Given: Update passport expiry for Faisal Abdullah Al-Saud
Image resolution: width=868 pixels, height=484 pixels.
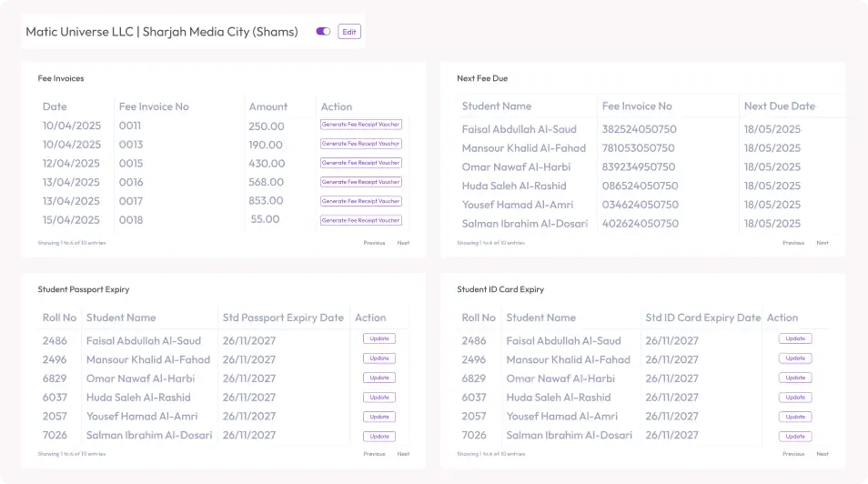Looking at the screenshot, I should pyautogui.click(x=379, y=339).
